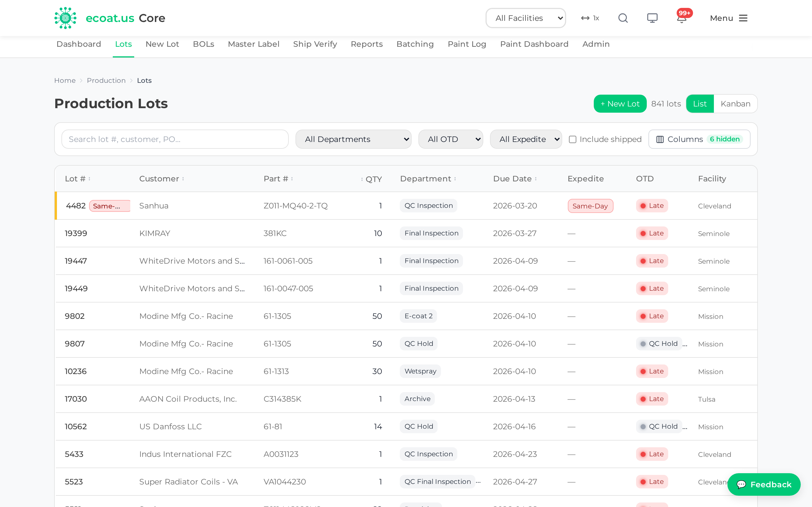Follow the Production breadcrumb link
Viewport: 812px width, 507px height.
tap(106, 81)
